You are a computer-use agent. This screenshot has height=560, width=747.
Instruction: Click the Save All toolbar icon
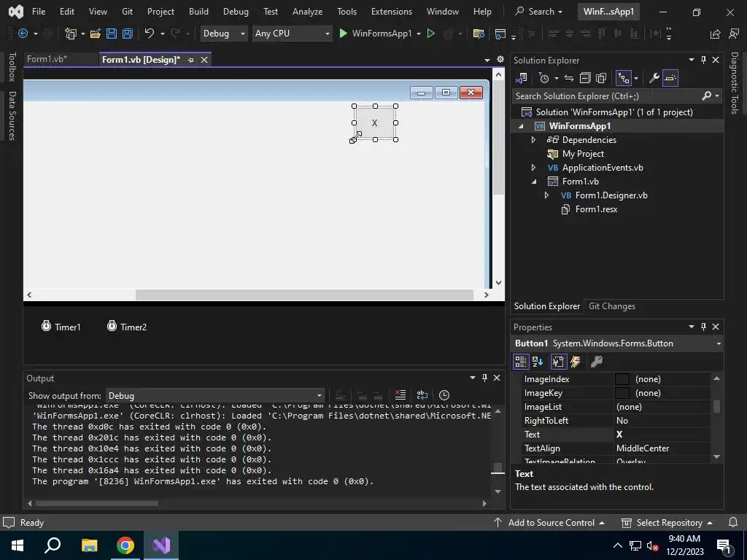click(x=128, y=34)
